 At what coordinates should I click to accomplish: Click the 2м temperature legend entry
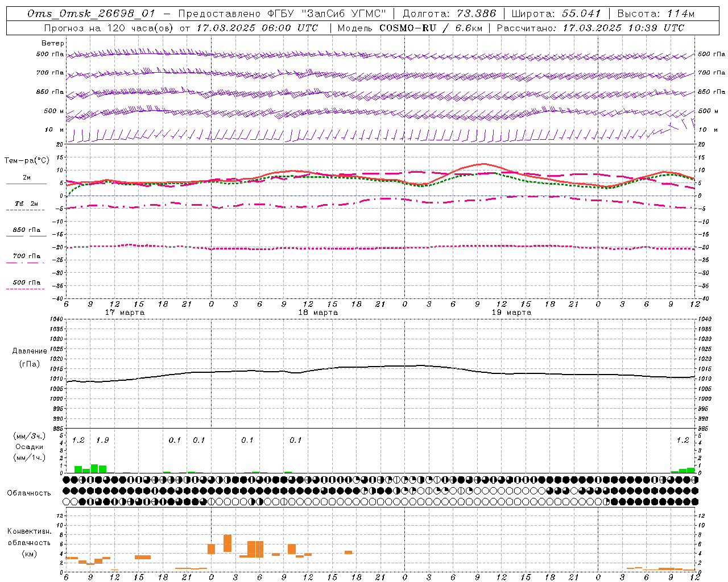tap(27, 178)
